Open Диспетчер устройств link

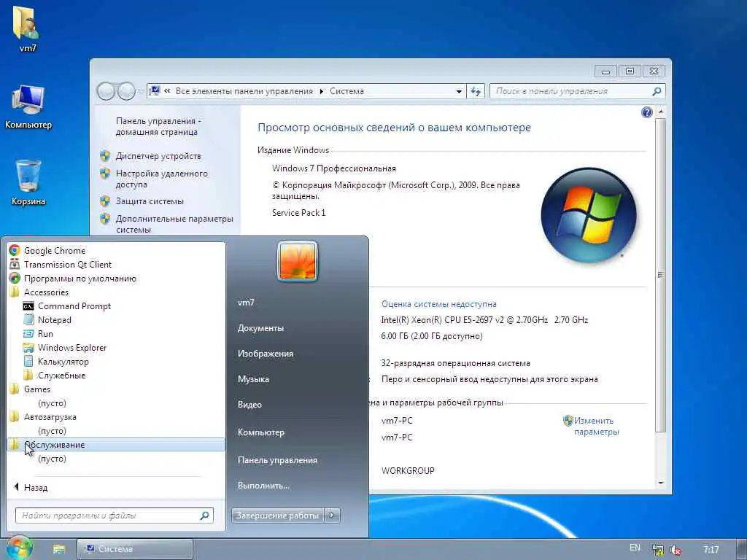(158, 156)
